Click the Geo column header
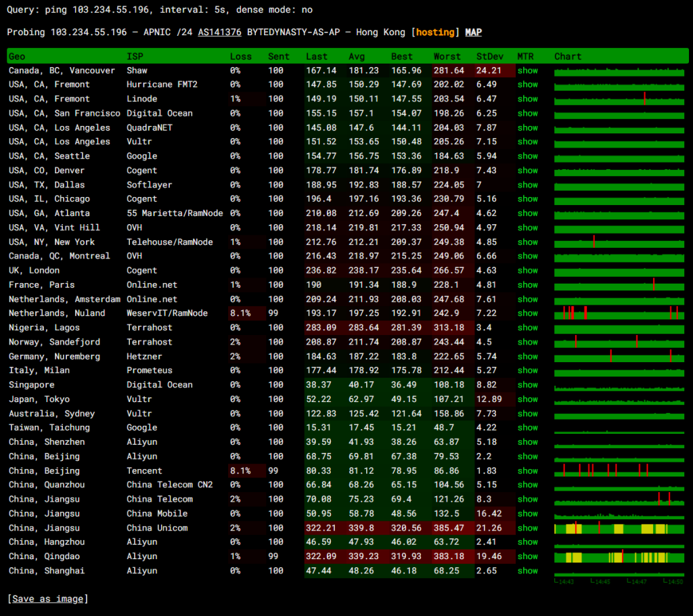 [x=17, y=57]
